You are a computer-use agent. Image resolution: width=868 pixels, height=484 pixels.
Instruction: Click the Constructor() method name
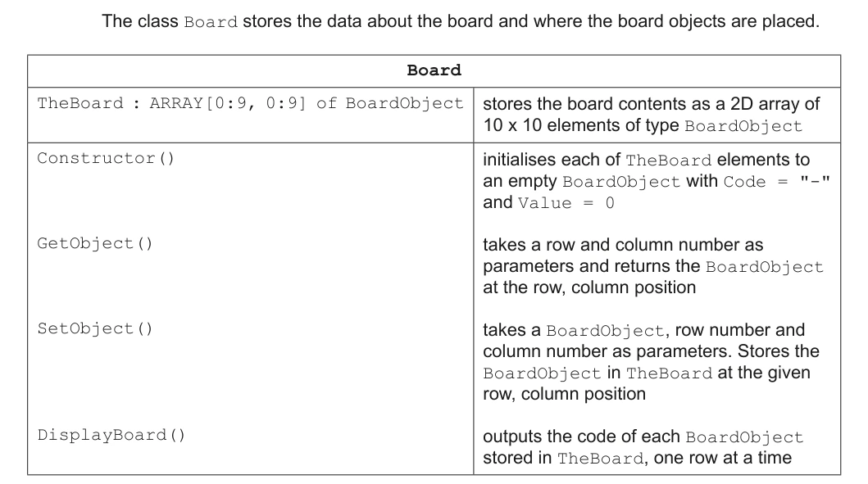(x=106, y=158)
